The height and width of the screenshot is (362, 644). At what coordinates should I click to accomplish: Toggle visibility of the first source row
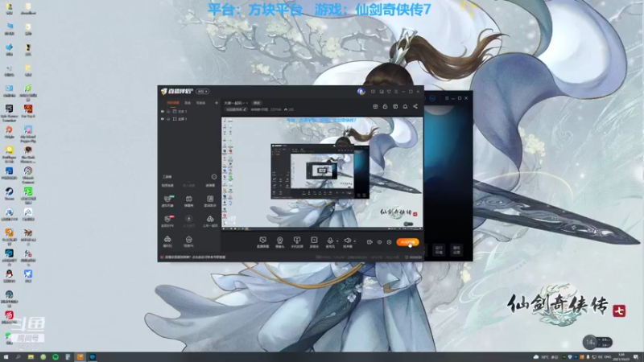163,111
